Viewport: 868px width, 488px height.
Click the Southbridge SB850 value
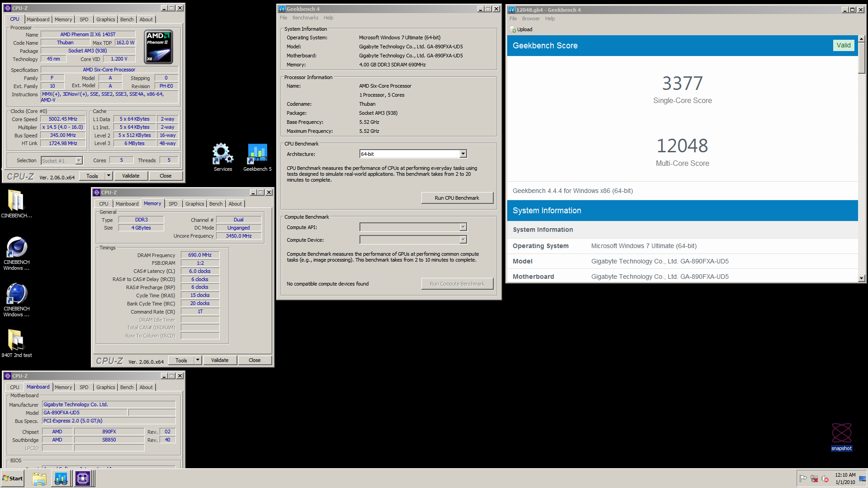(109, 440)
